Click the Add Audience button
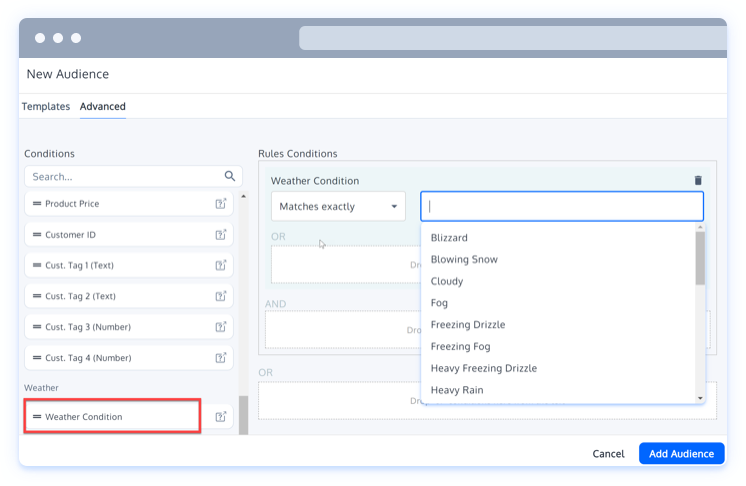 681,454
